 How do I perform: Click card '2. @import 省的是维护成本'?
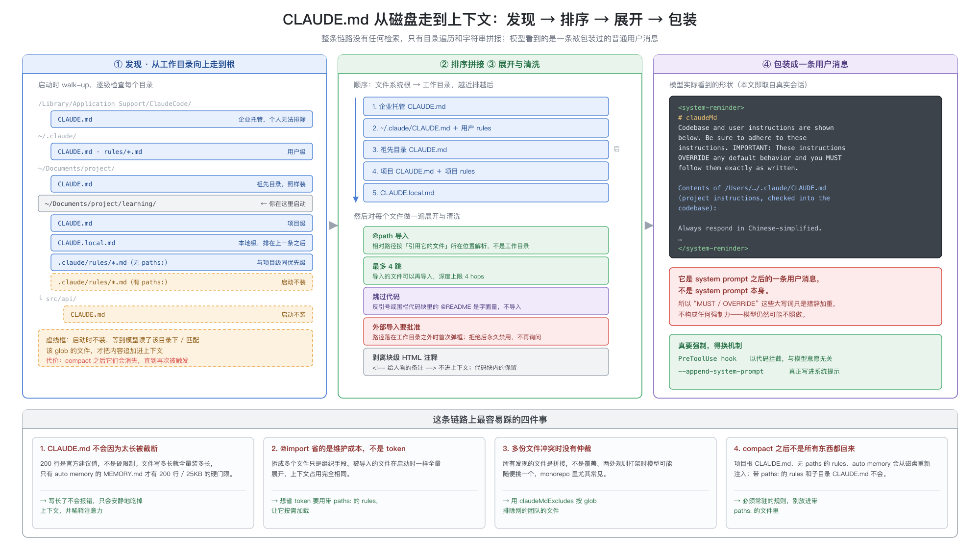(374, 483)
